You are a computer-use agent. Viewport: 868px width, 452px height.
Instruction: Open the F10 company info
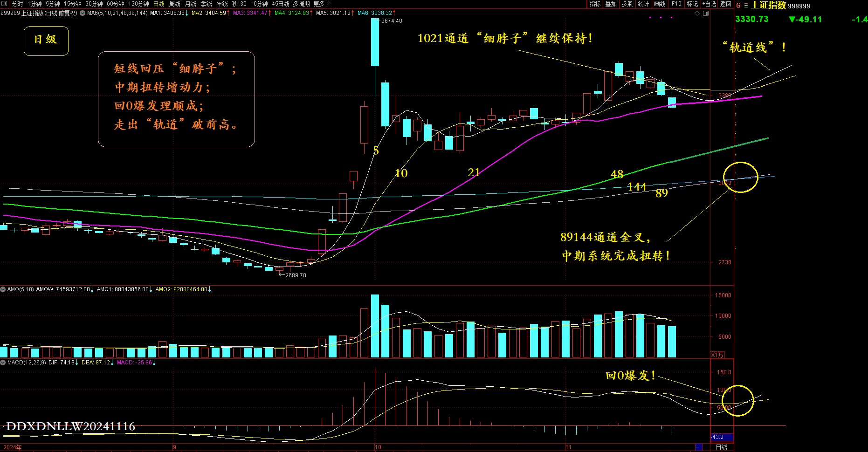pyautogui.click(x=676, y=4)
